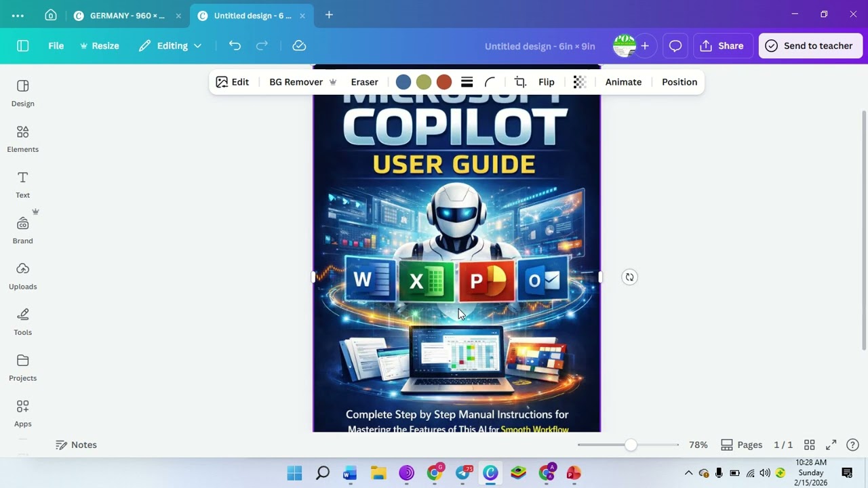Click the vertical canvas scrollbar

(864, 230)
